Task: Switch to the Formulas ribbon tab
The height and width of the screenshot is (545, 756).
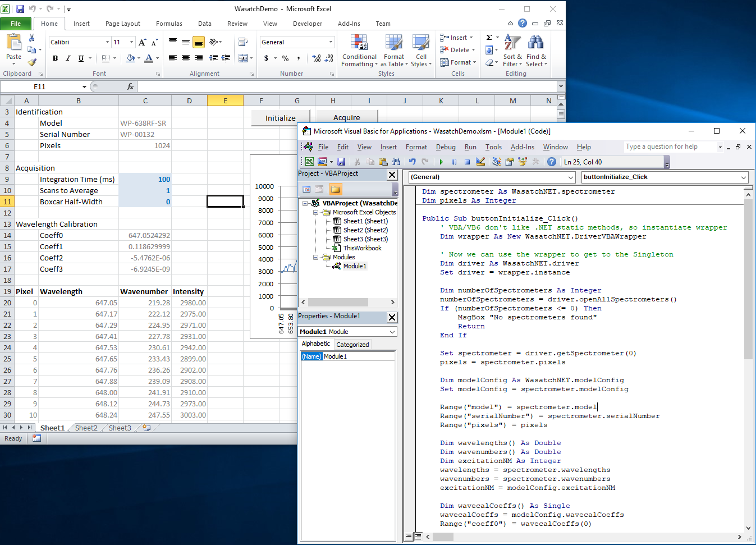Action: [169, 24]
